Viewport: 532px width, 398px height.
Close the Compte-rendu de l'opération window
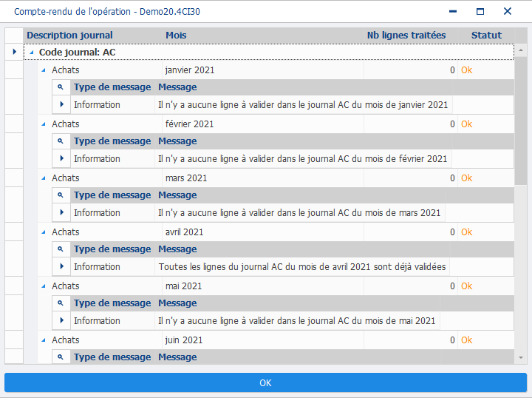[x=507, y=12]
